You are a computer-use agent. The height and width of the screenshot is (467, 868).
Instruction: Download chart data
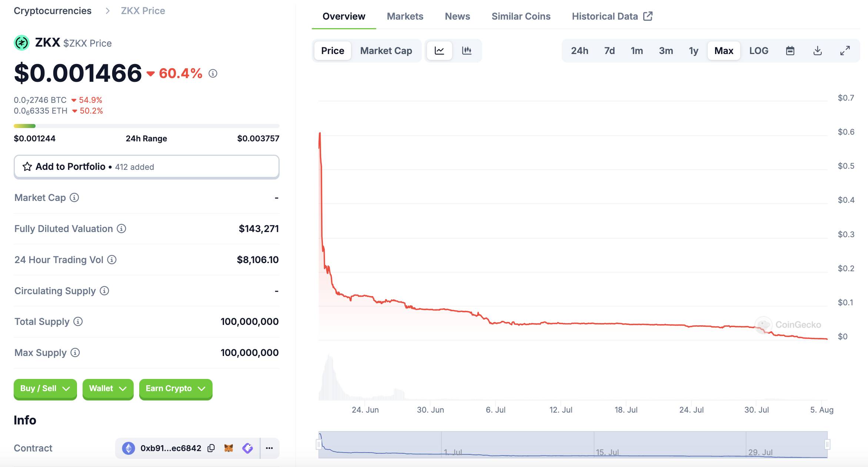818,51
